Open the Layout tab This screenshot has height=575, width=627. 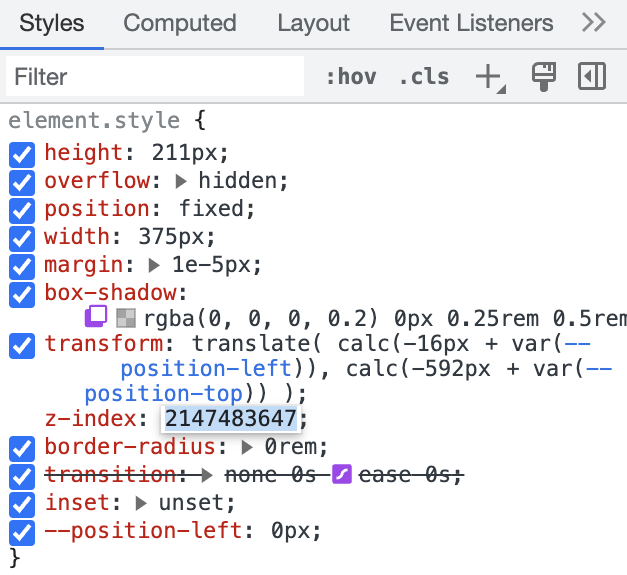pyautogui.click(x=314, y=23)
